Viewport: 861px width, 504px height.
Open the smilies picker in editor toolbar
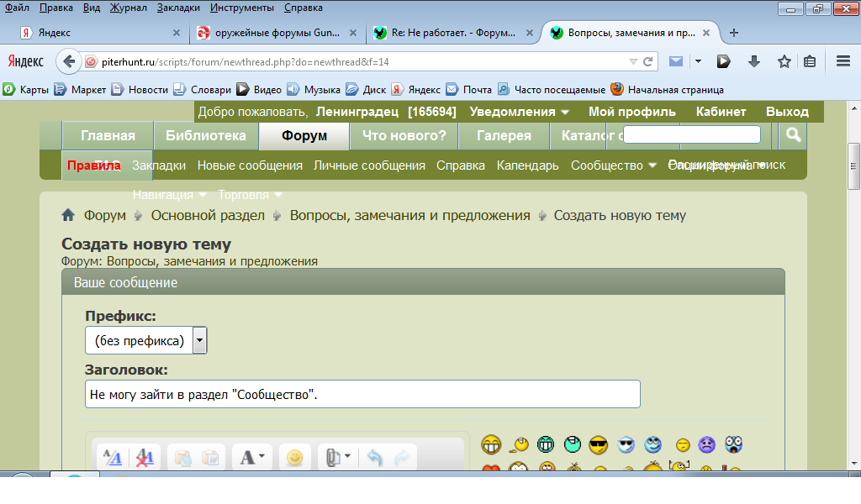click(294, 458)
